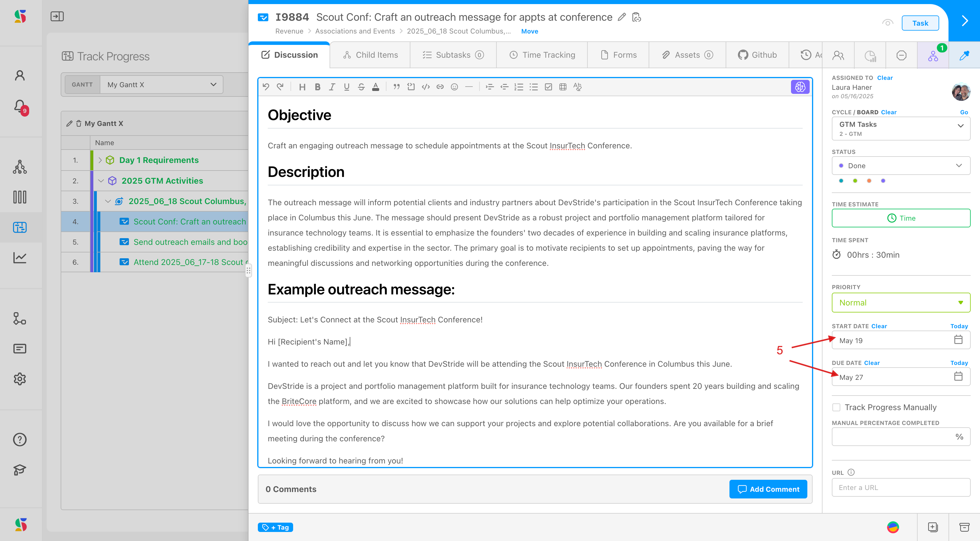The image size is (980, 541).
Task: Expand the Day 1 Requirements row
Action: pos(100,160)
